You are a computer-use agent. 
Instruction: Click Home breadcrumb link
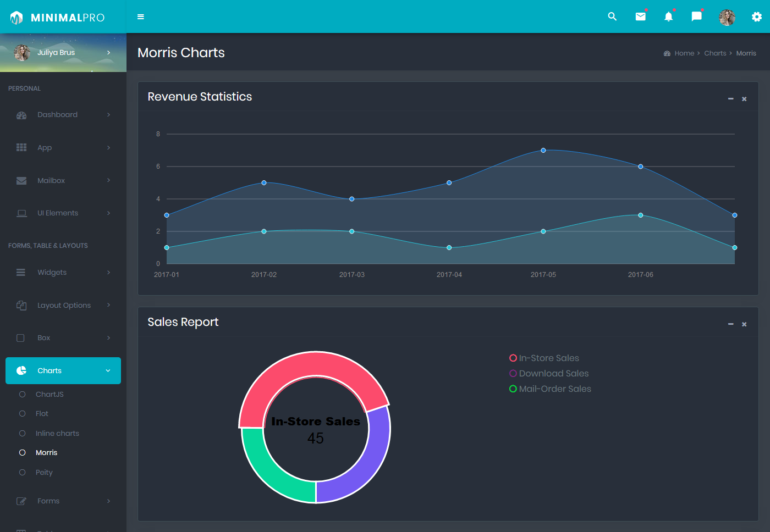[x=684, y=53]
